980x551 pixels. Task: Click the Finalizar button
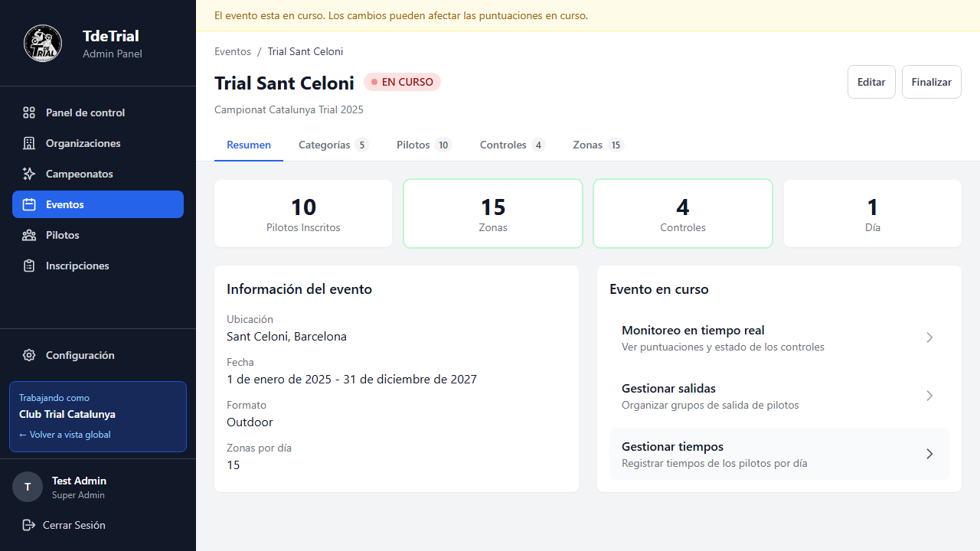click(x=931, y=81)
